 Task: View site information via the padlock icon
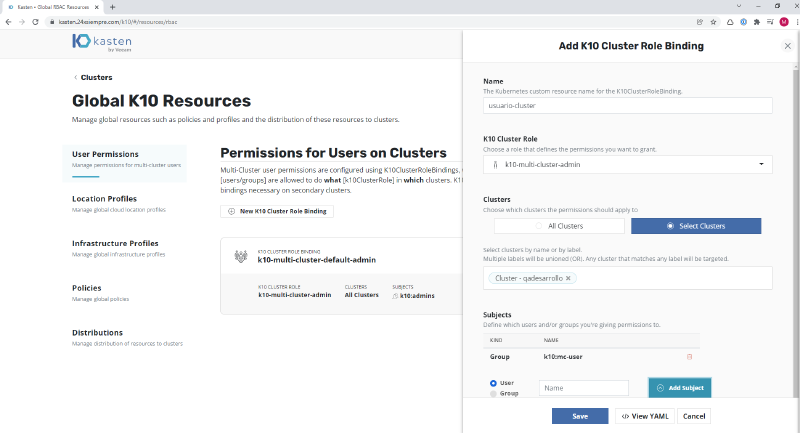(x=52, y=22)
